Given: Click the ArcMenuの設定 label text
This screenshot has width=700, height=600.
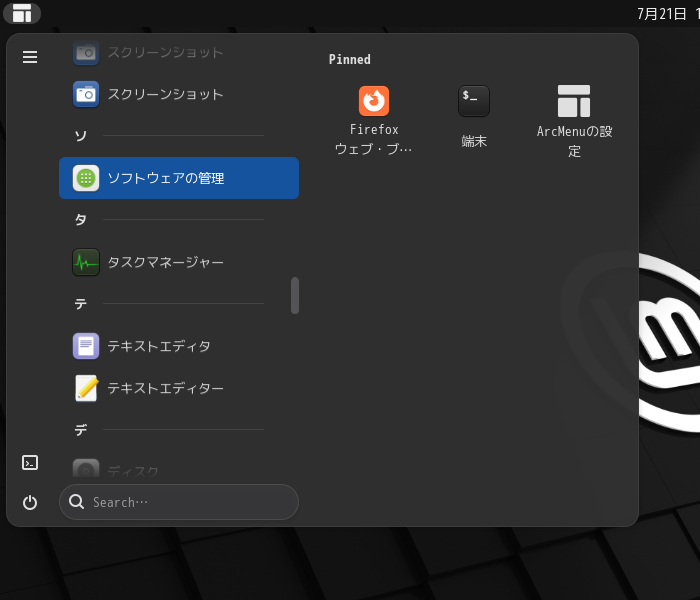Looking at the screenshot, I should point(574,141).
